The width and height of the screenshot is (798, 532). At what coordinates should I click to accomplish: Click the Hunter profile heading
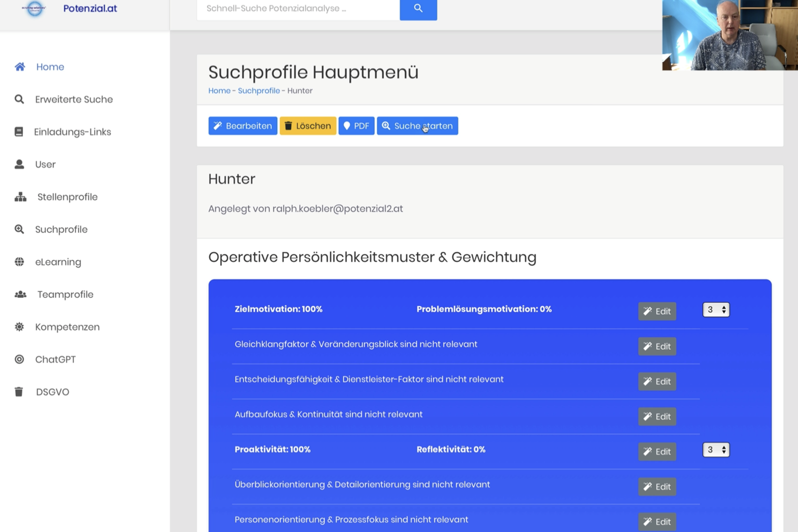(232, 179)
